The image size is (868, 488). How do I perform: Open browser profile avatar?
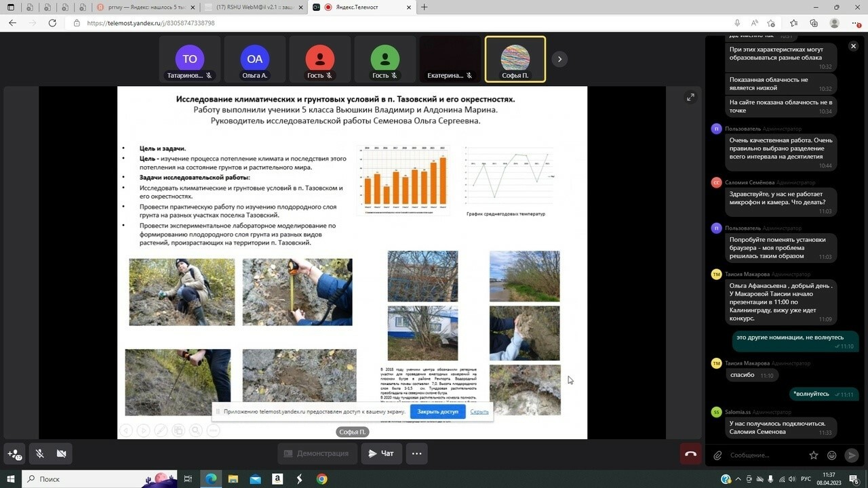tap(835, 23)
